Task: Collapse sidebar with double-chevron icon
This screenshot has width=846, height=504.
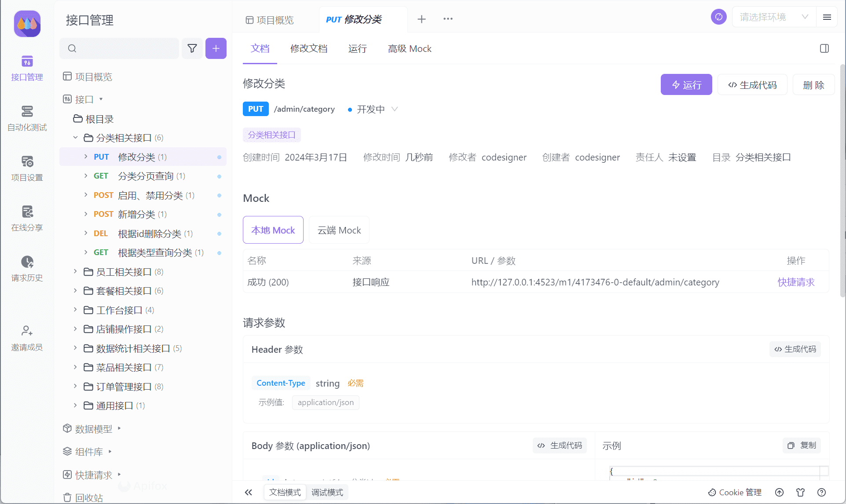Action: pyautogui.click(x=249, y=492)
